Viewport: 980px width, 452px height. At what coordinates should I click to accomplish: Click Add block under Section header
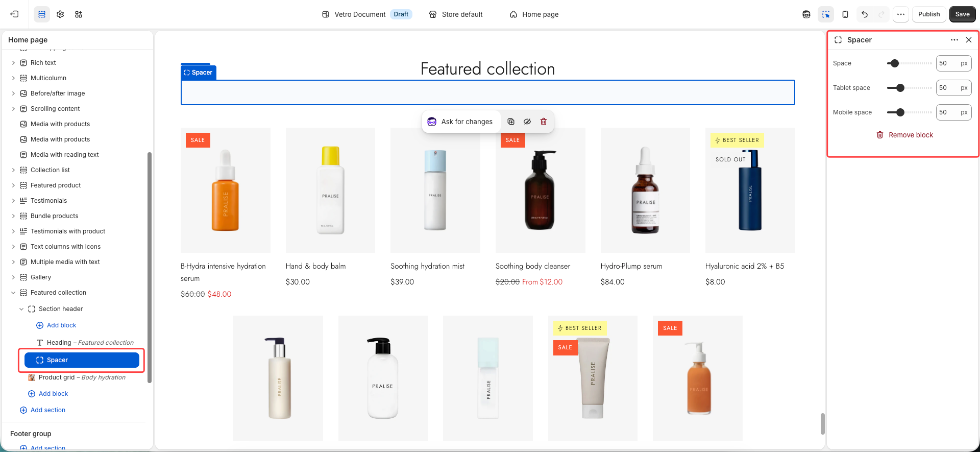click(56, 325)
